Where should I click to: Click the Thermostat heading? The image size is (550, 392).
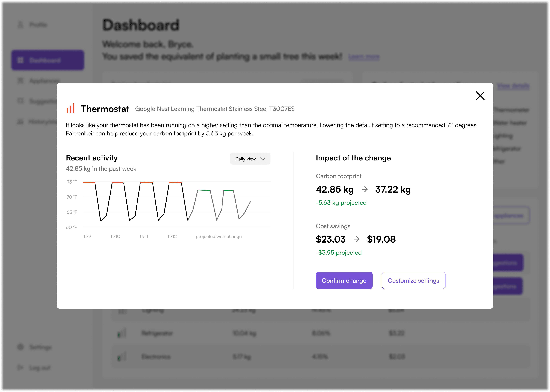[105, 109]
